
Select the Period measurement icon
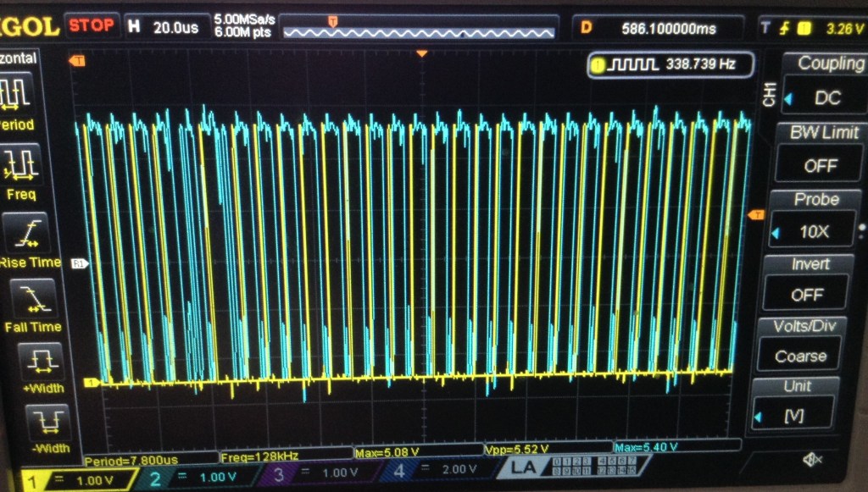[x=15, y=92]
